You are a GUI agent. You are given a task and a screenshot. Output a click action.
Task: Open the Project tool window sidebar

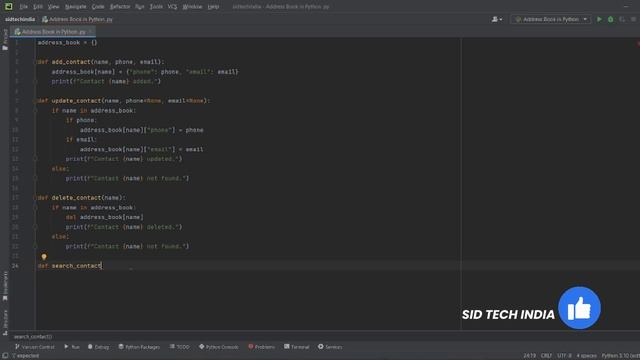(x=5, y=40)
